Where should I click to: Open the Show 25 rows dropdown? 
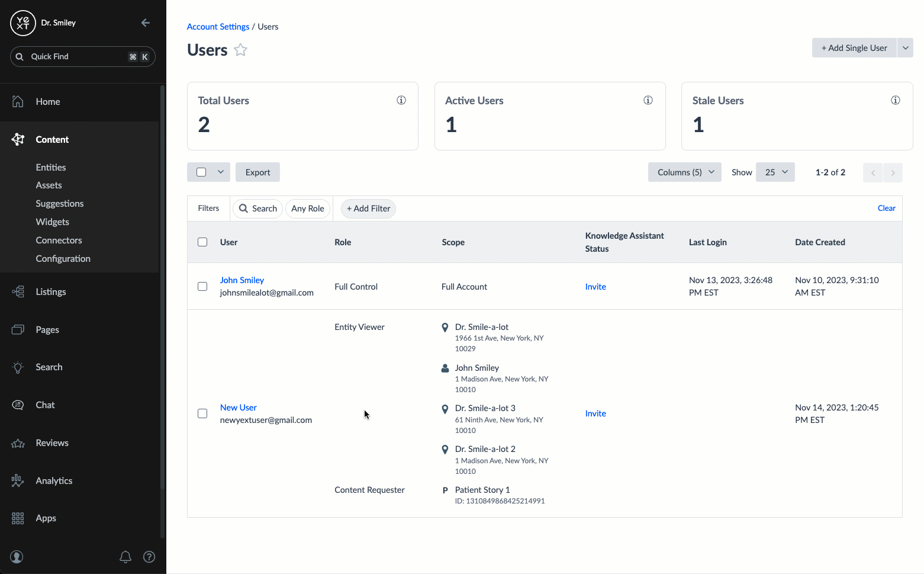(x=775, y=172)
